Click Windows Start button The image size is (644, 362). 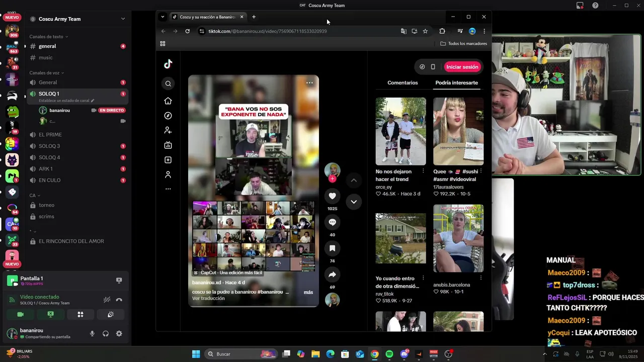click(196, 354)
